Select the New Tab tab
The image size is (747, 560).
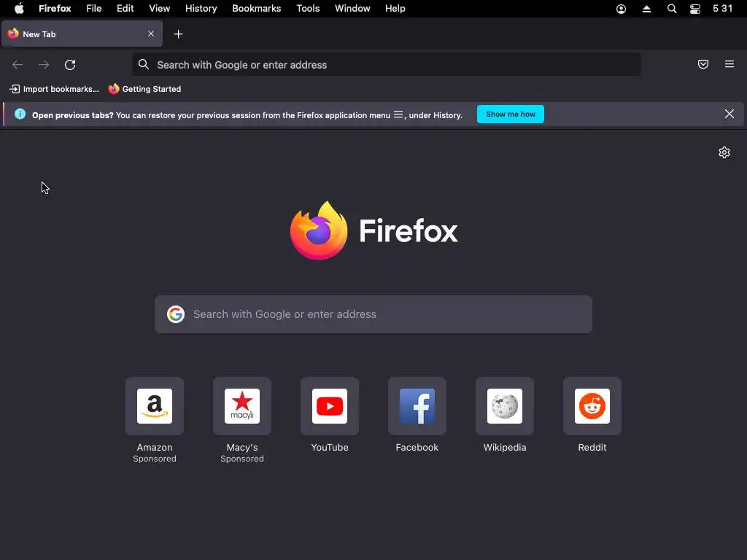pos(82,34)
